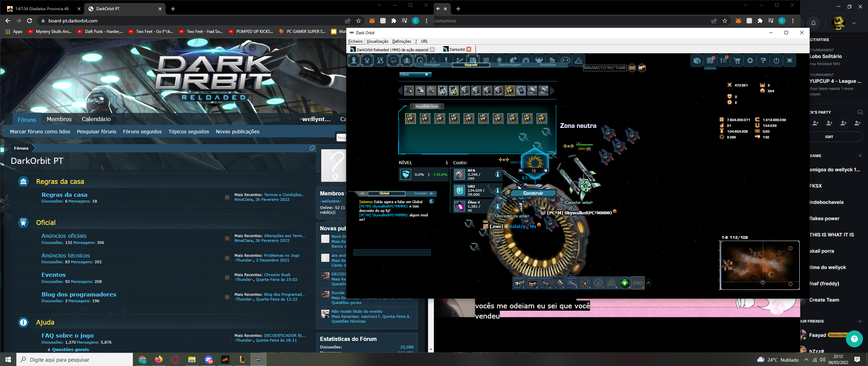Click the Óleo-I cost info icon

(x=498, y=206)
